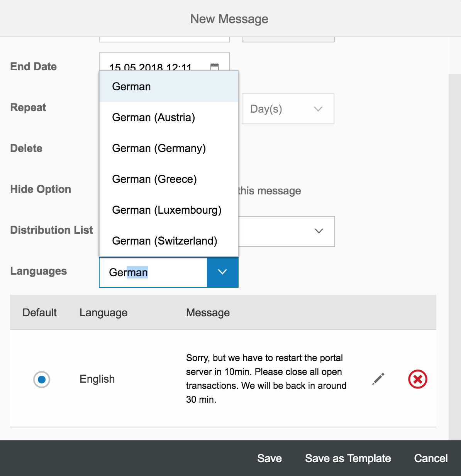Open the End Date calendar picker icon
This screenshot has height=476, width=461.
pyautogui.click(x=215, y=66)
